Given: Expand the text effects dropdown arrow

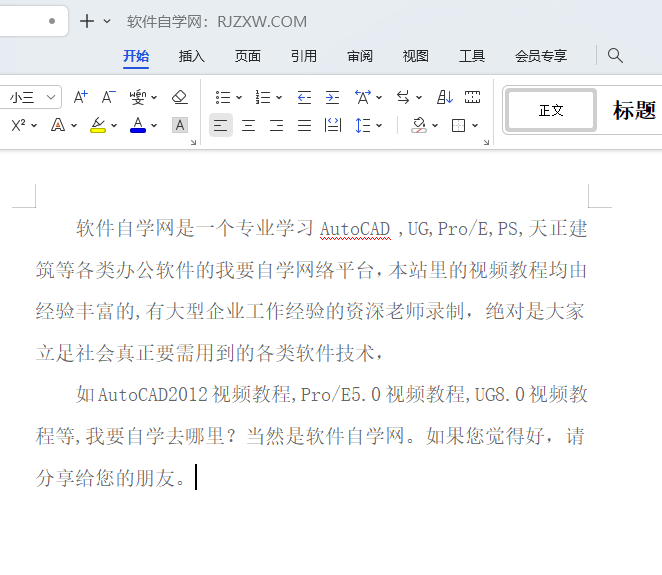Looking at the screenshot, I should pyautogui.click(x=74, y=125).
